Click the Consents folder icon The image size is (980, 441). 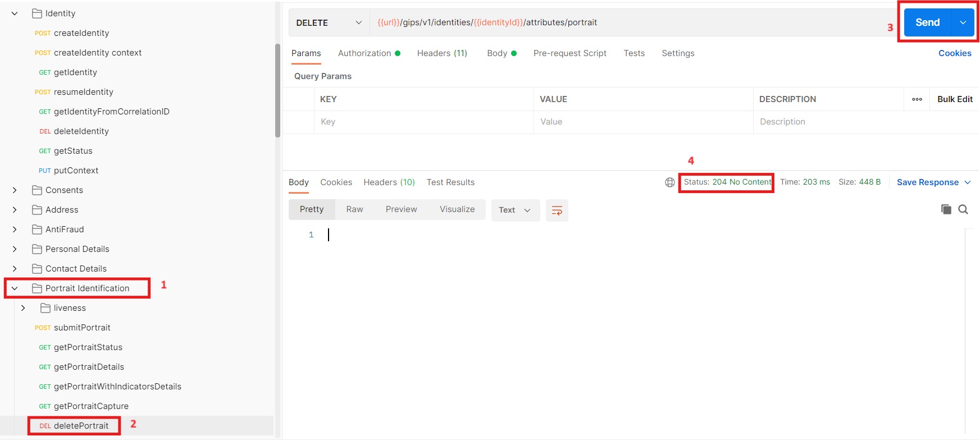click(x=37, y=190)
